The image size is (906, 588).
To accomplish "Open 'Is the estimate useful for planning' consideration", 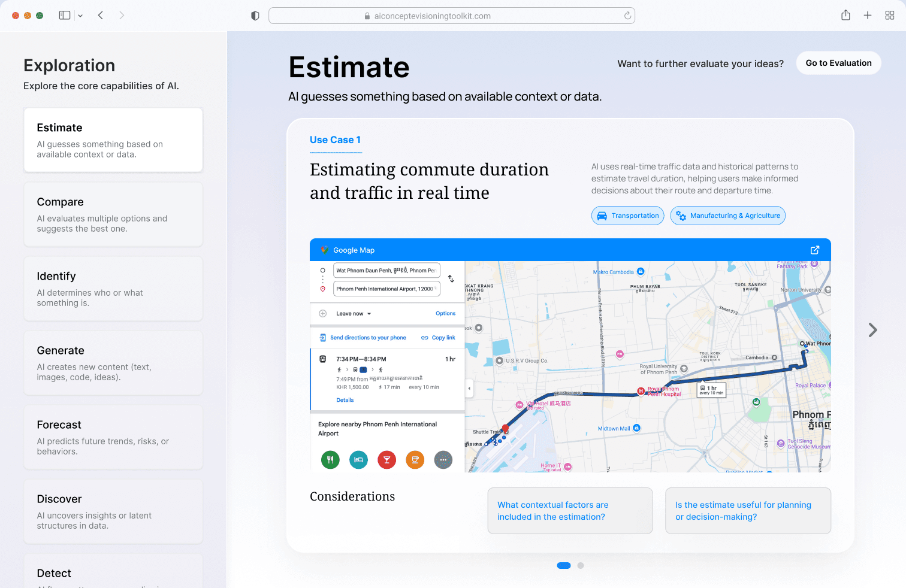I will [748, 511].
